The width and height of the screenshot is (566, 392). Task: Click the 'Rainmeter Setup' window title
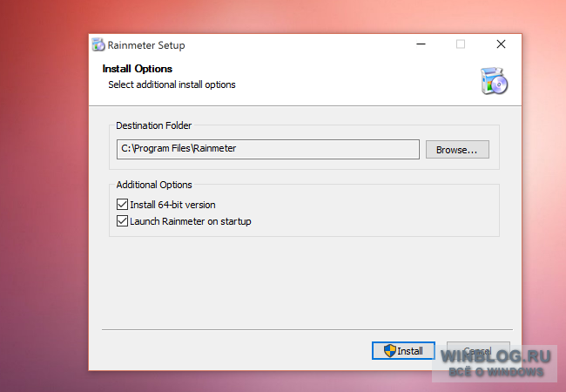146,45
